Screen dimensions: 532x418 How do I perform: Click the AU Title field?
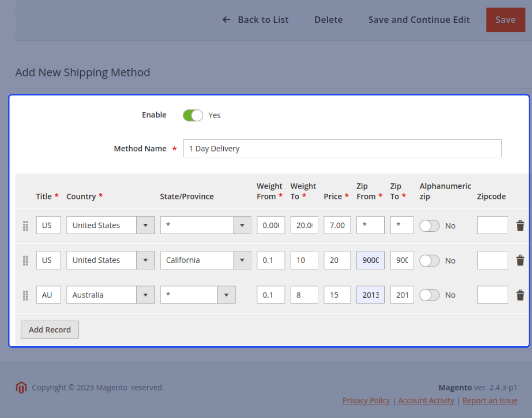coord(48,294)
